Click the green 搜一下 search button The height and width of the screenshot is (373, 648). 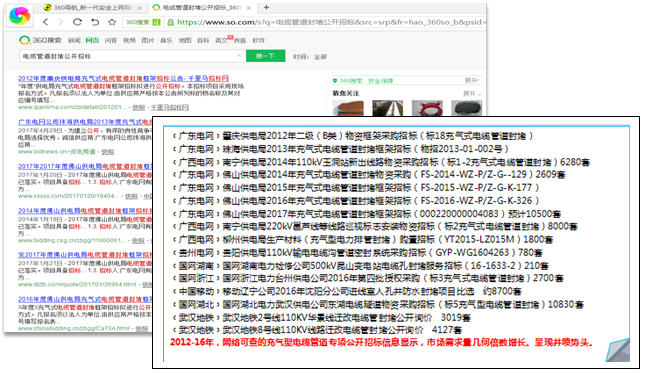pos(265,56)
